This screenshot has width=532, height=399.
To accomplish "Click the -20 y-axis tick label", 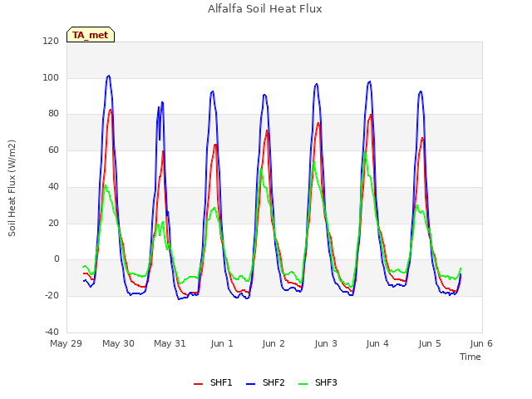I will [52, 296].
